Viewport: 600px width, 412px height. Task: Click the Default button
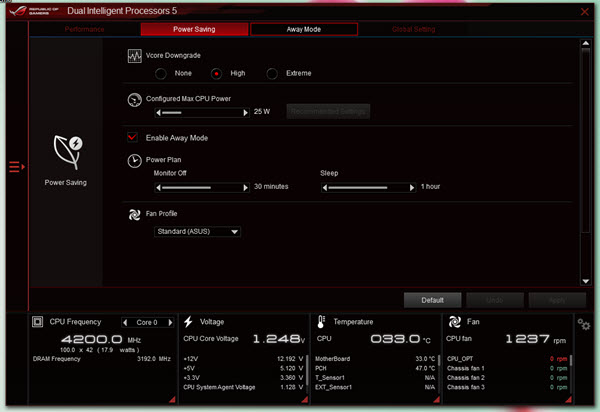[432, 300]
